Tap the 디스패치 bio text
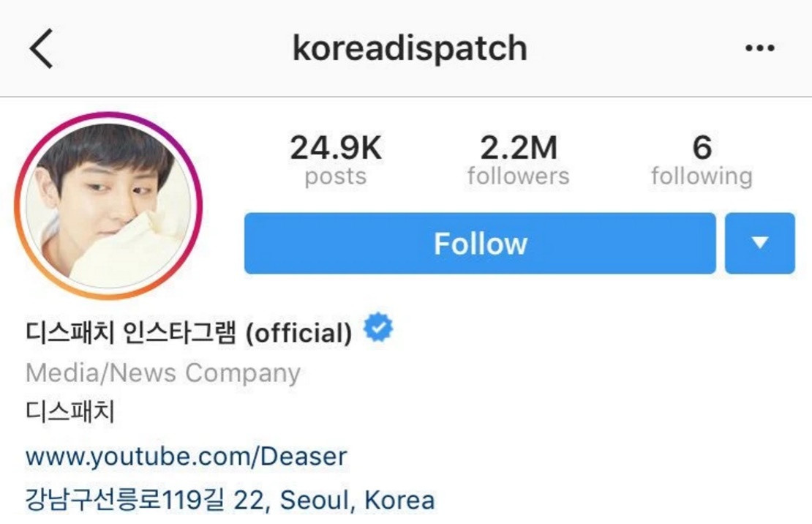This screenshot has width=812, height=524. point(70,411)
